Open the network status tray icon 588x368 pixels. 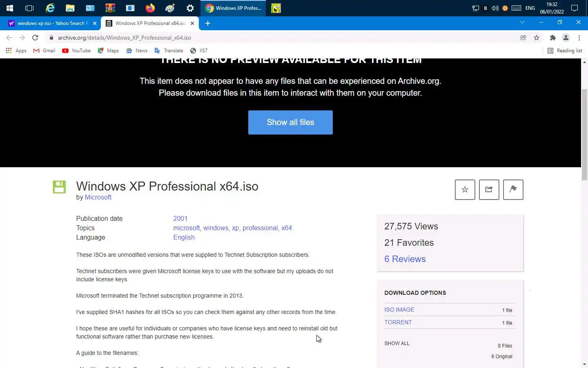pyautogui.click(x=475, y=8)
